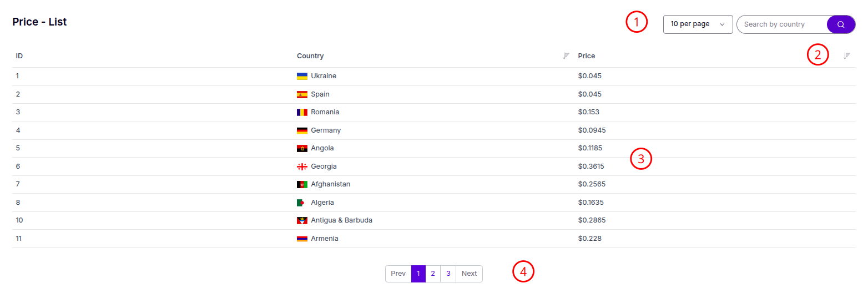Click the magnifier search button
The height and width of the screenshot is (298, 868).
pyautogui.click(x=841, y=24)
